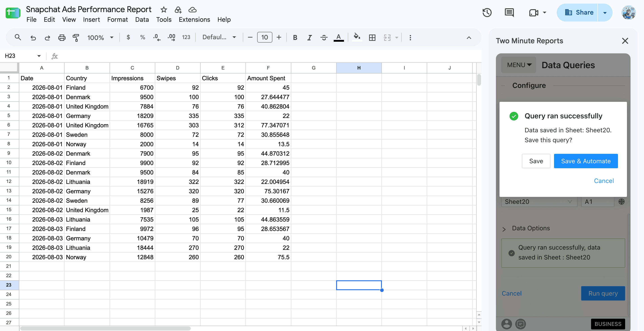The image size is (644, 331).
Task: Click the Save button in dialog
Action: 536,161
